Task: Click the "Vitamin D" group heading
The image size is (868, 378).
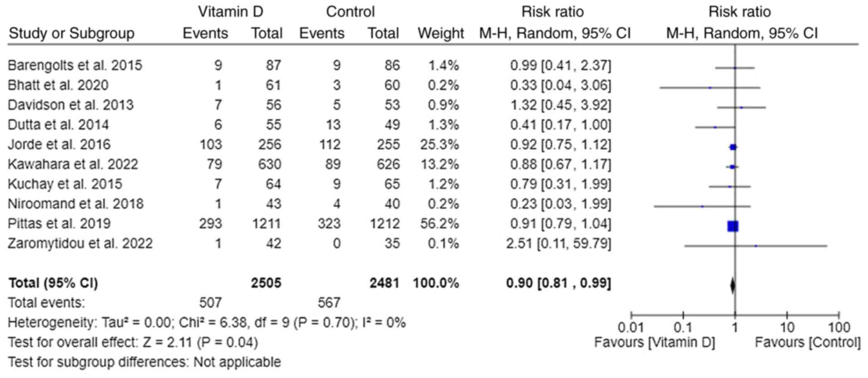Action: click(230, 12)
